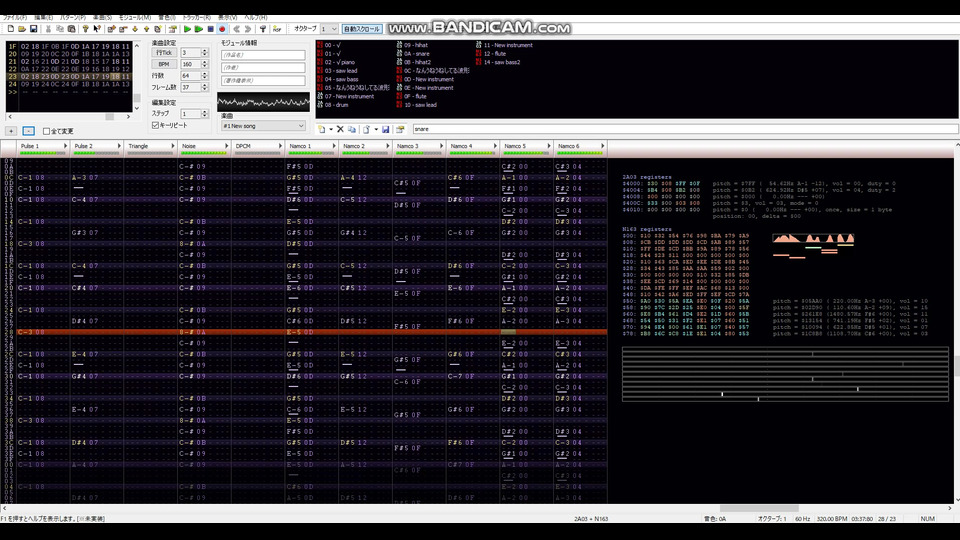Play pattern looped with second green arrow
Viewport: 960px width, 540px height.
tap(199, 29)
